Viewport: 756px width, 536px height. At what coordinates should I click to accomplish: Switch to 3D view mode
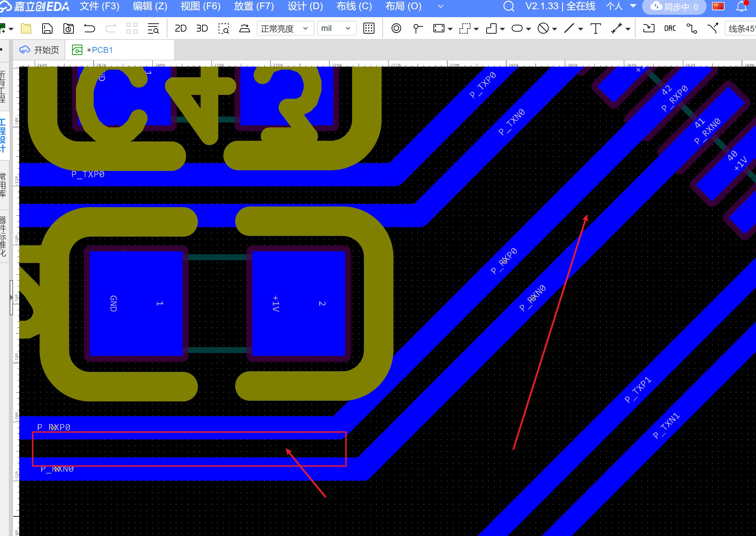202,28
